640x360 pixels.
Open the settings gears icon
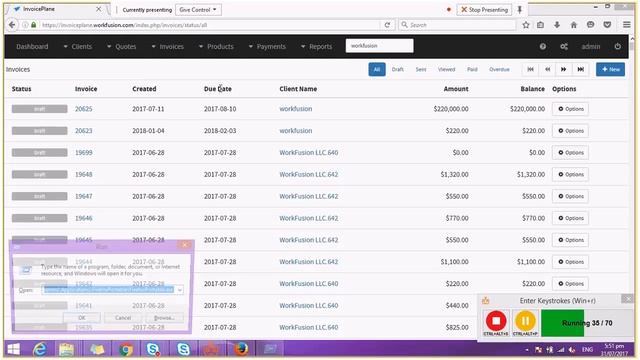564,47
